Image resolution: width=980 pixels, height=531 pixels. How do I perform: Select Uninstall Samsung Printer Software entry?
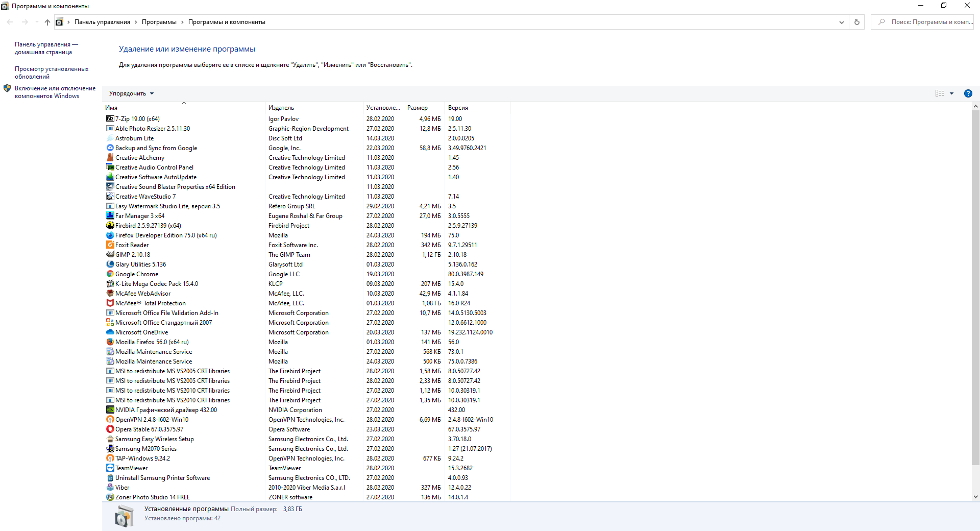tap(306, 478)
